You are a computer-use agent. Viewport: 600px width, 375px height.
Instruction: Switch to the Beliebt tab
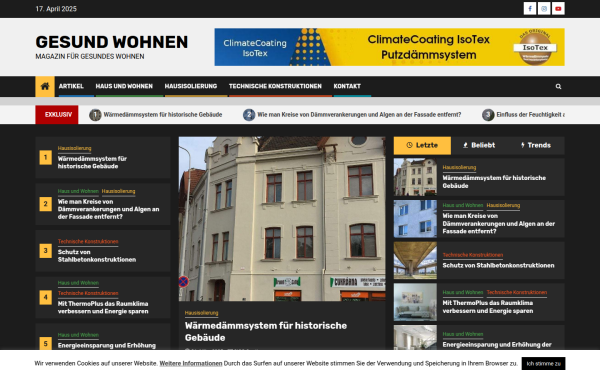479,145
